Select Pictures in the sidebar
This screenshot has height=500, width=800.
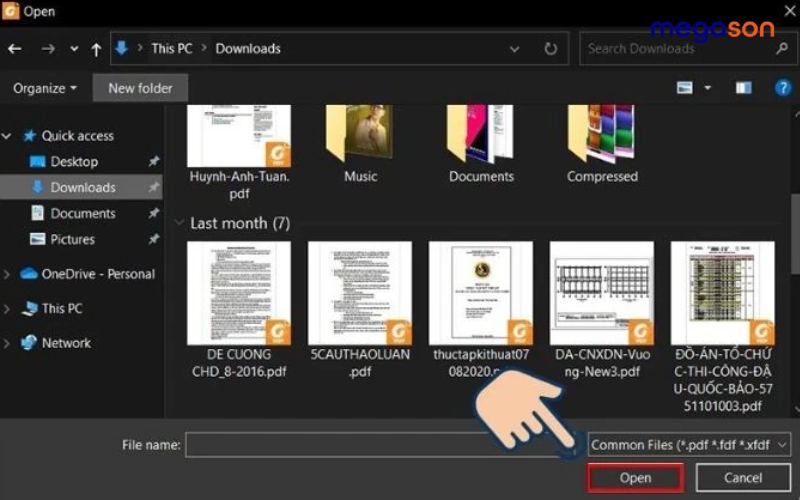pos(72,239)
